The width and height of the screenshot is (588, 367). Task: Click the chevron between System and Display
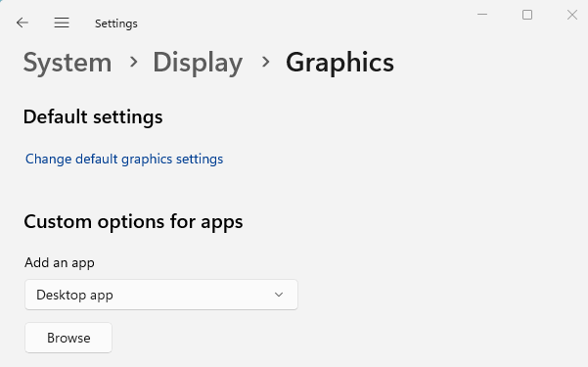coord(133,62)
